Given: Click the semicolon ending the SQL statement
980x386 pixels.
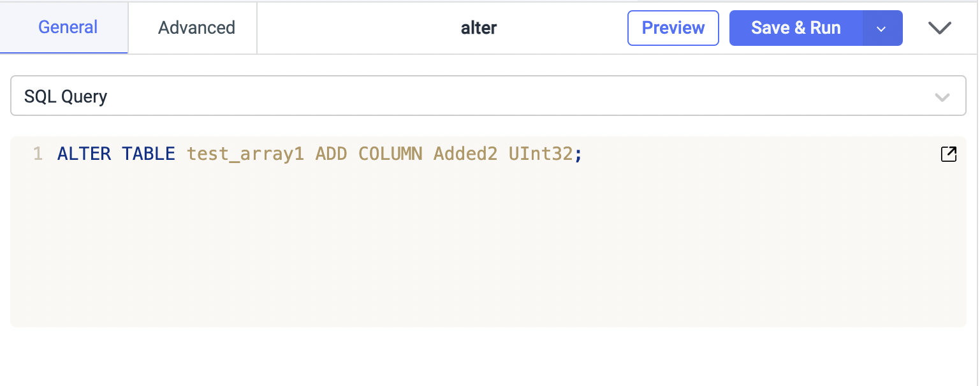Looking at the screenshot, I should pos(578,154).
